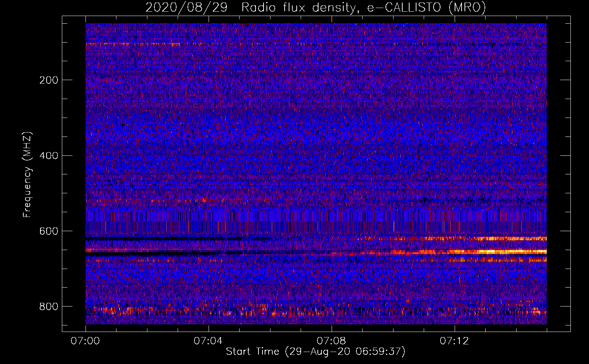Viewport: 589px width, 364px height.
Task: Click the 600 frequency tick label
Action: 49,231
